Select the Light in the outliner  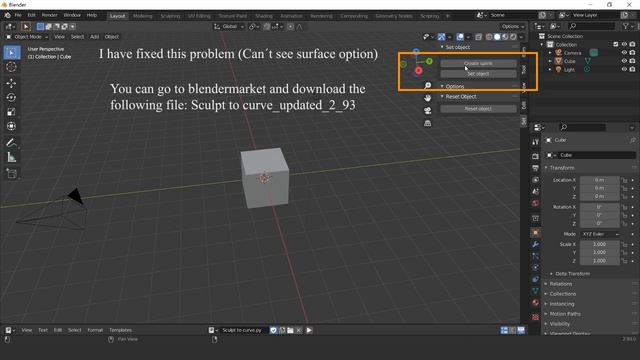pyautogui.click(x=569, y=70)
